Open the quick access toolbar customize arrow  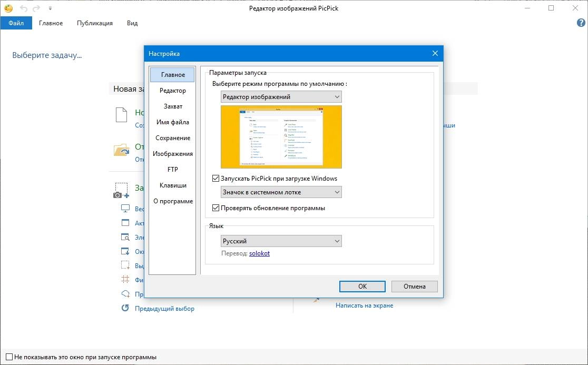[x=50, y=8]
